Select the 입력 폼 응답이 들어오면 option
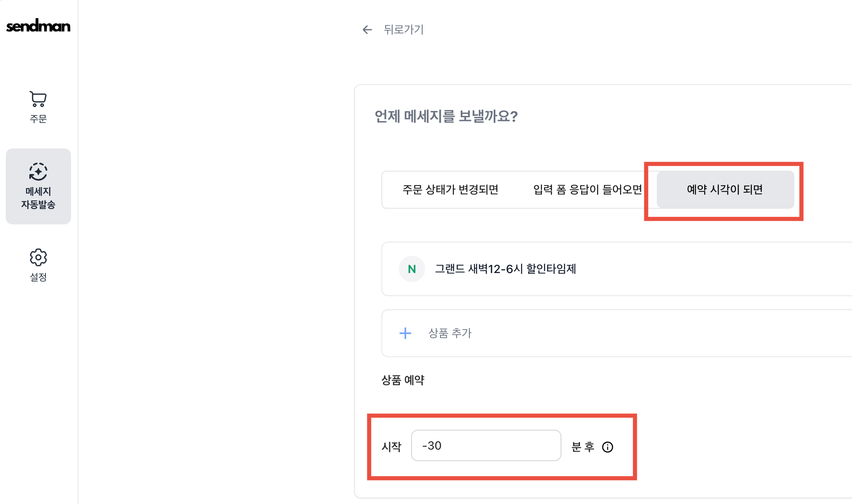This screenshot has width=852, height=504. [x=587, y=190]
